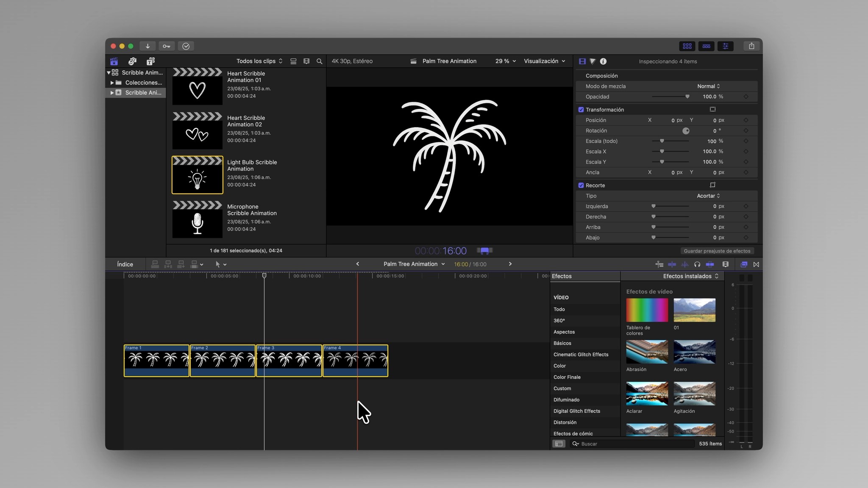
Task: Select the Distorsión effects category
Action: click(x=565, y=422)
